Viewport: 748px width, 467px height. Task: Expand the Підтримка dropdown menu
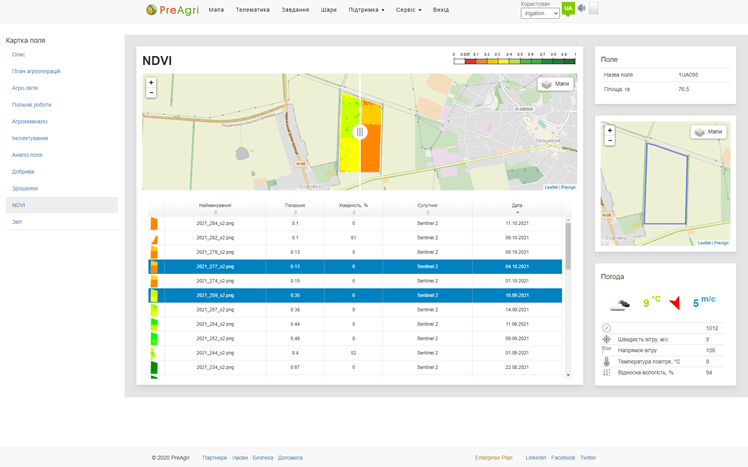point(366,10)
